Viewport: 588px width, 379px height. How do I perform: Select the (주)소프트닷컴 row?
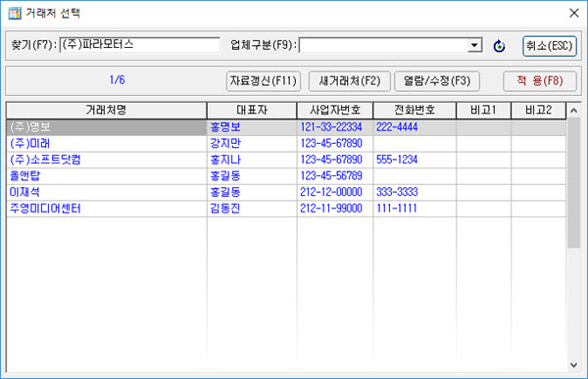point(286,160)
